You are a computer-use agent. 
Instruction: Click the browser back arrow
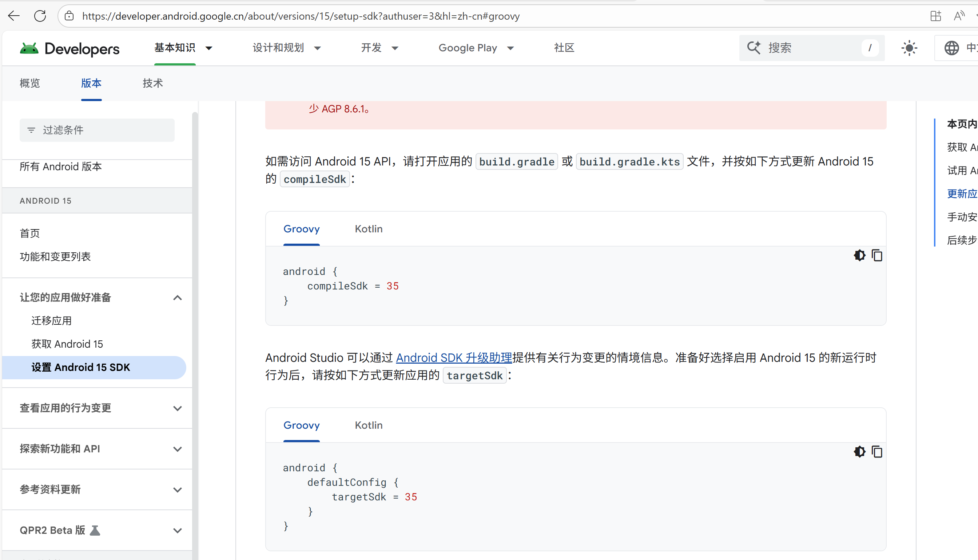pos(14,16)
